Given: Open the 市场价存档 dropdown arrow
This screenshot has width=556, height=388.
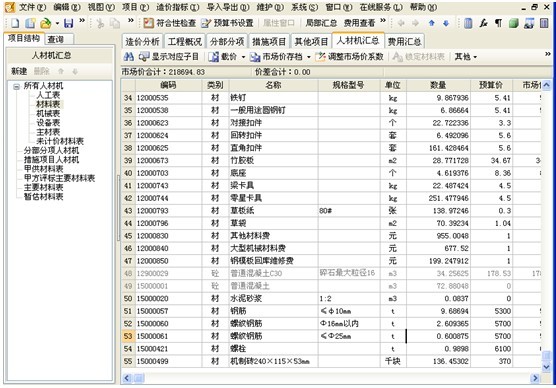Looking at the screenshot, I should pos(308,57).
